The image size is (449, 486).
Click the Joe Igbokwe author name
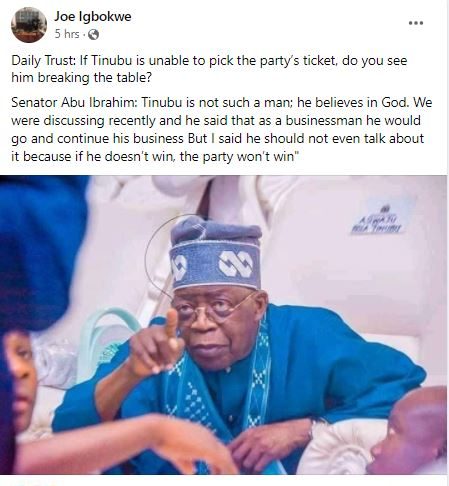tap(93, 16)
